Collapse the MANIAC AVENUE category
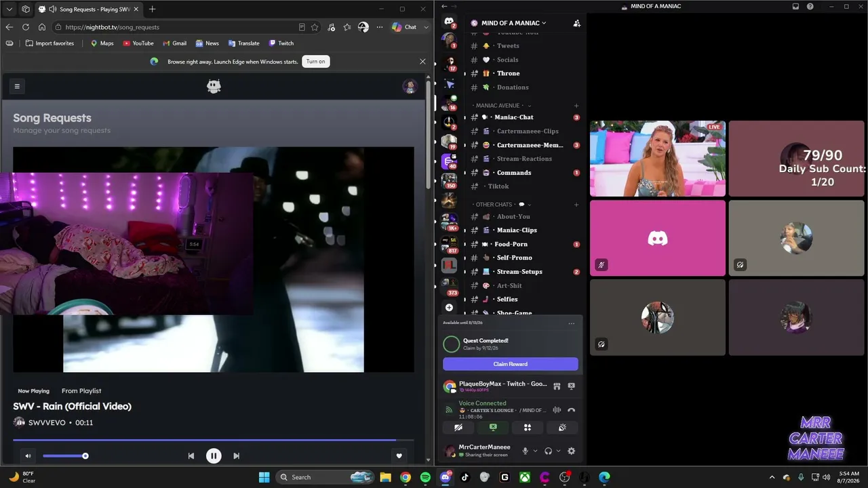868x488 pixels. click(502, 106)
